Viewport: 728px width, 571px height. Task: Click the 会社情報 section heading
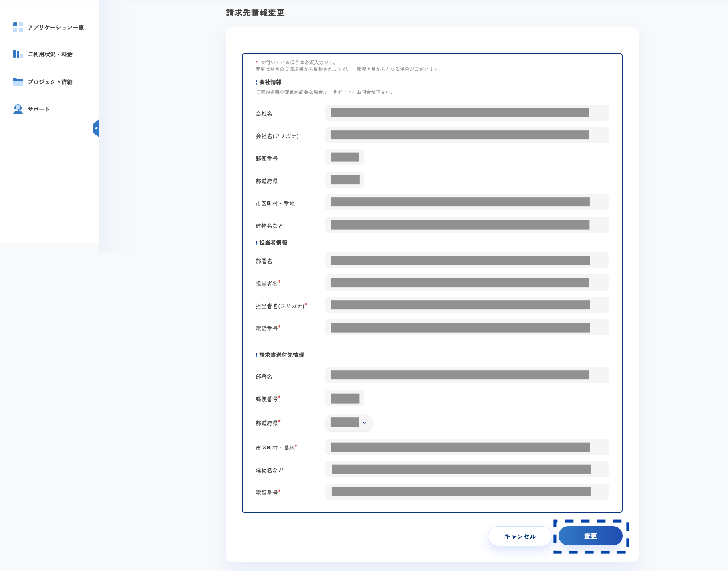270,82
